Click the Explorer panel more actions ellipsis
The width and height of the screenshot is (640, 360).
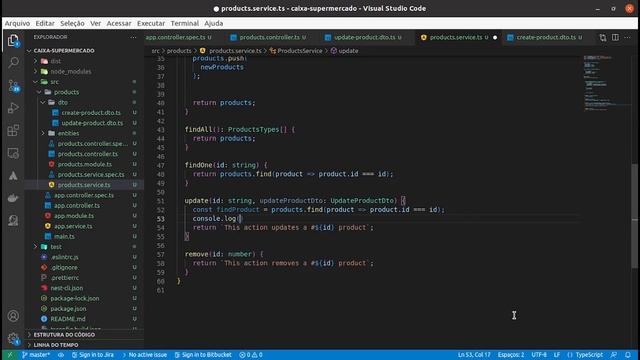[x=133, y=37]
